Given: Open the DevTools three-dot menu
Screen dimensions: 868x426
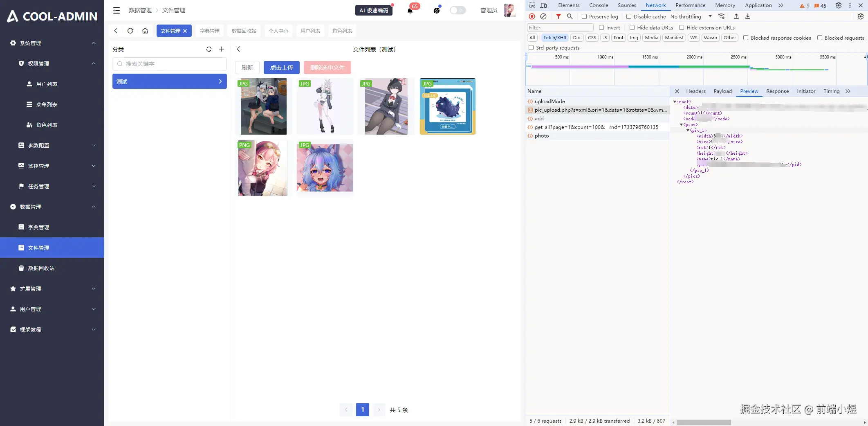Looking at the screenshot, I should point(850,5).
